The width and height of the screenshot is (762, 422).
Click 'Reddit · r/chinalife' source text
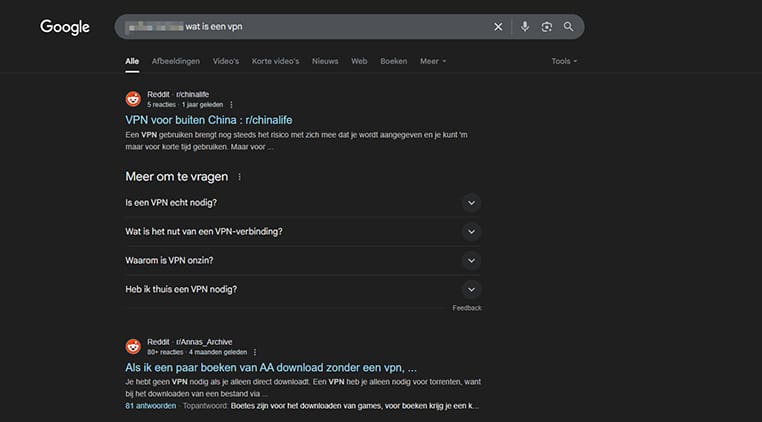pyautogui.click(x=178, y=94)
